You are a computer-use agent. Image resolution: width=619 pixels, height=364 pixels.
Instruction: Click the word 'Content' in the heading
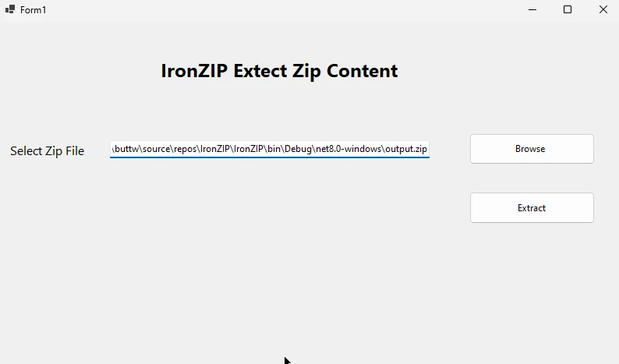click(363, 71)
